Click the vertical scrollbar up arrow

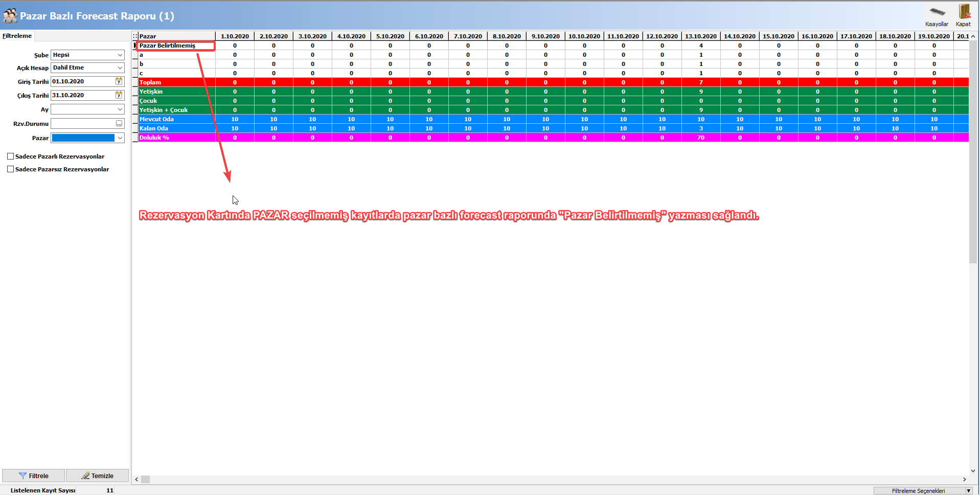point(973,36)
